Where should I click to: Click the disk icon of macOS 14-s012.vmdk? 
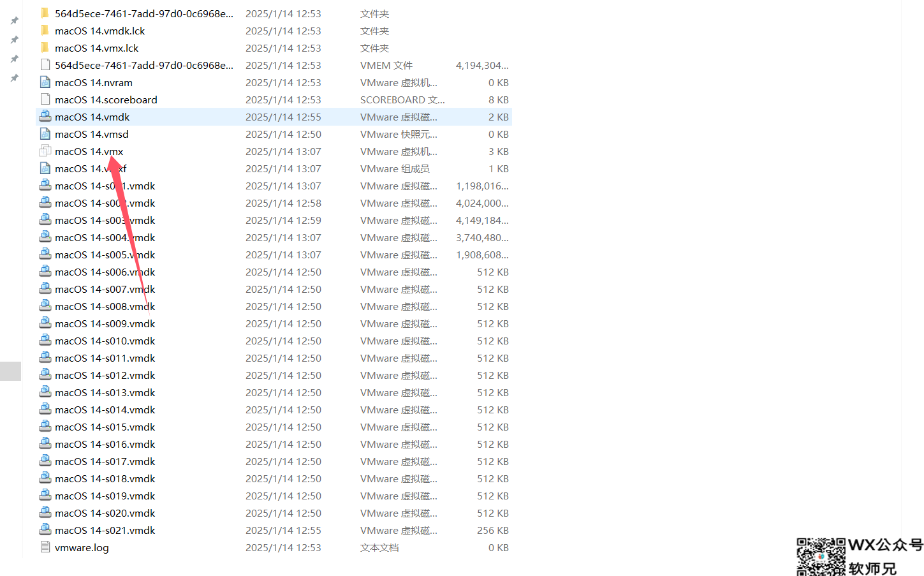pyautogui.click(x=45, y=375)
